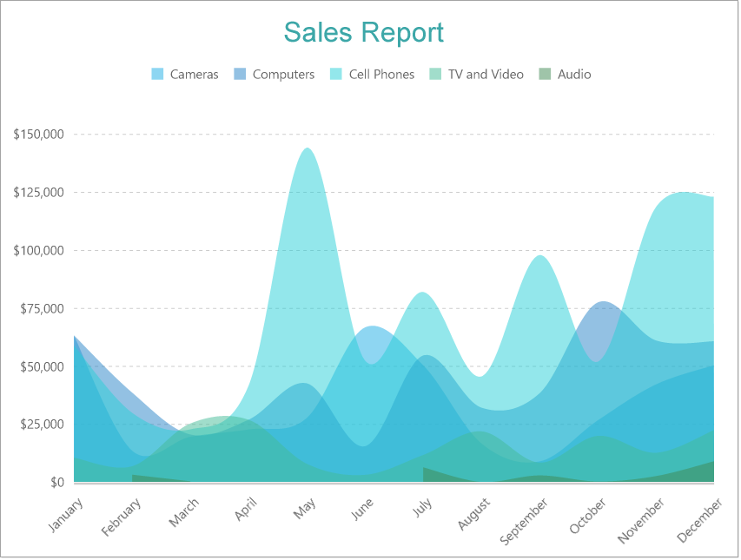Click the TV and Video legend swatch
This screenshot has height=560, width=741.
(x=435, y=75)
